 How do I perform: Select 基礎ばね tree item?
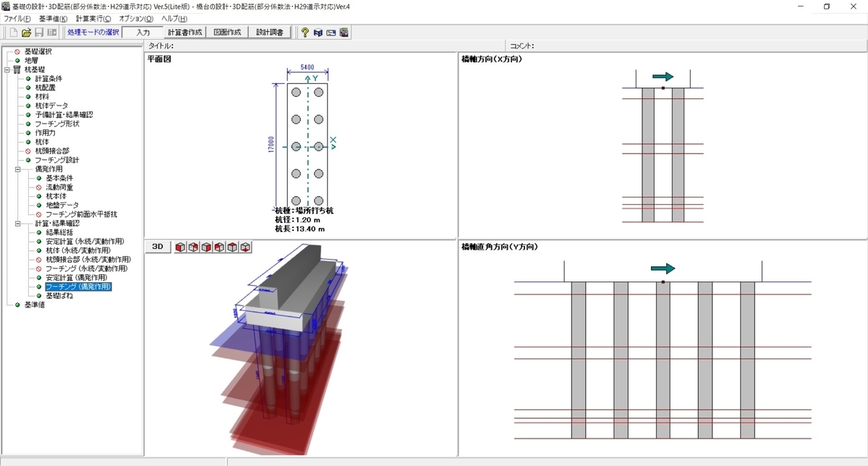coord(59,296)
